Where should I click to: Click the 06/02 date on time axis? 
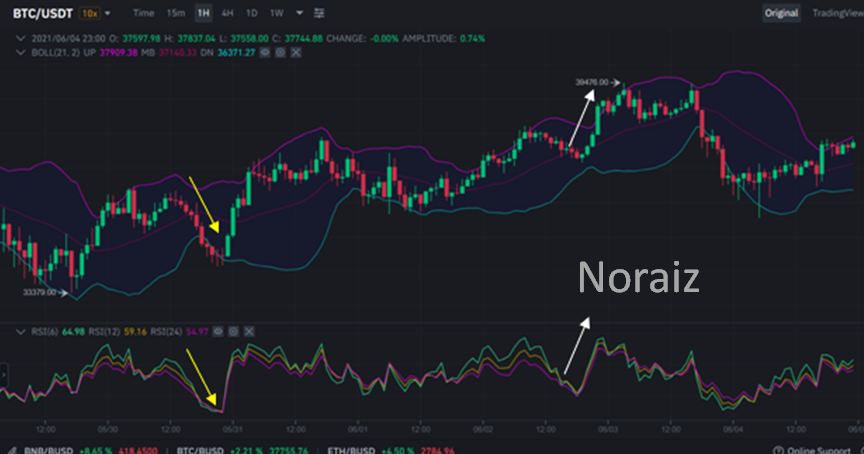(483, 429)
